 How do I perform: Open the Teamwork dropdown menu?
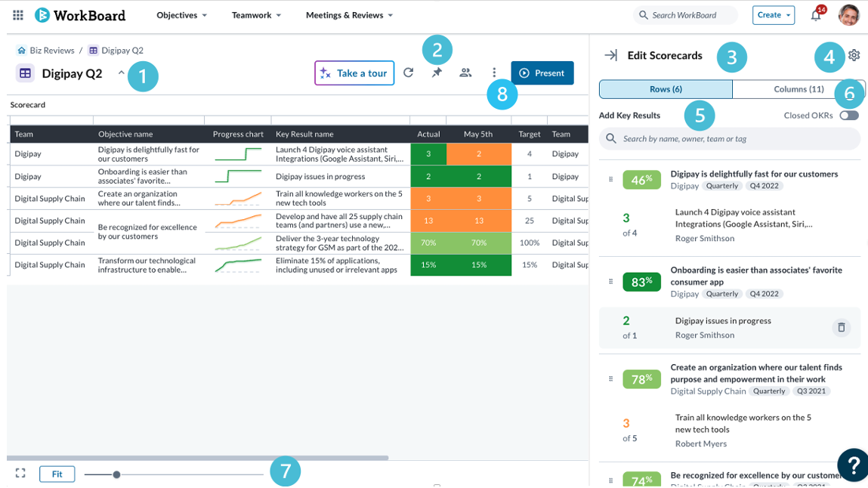point(256,15)
